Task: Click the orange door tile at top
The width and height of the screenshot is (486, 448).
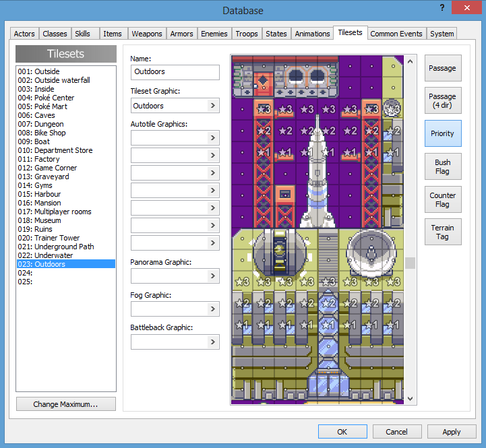Action: pyautogui.click(x=263, y=84)
